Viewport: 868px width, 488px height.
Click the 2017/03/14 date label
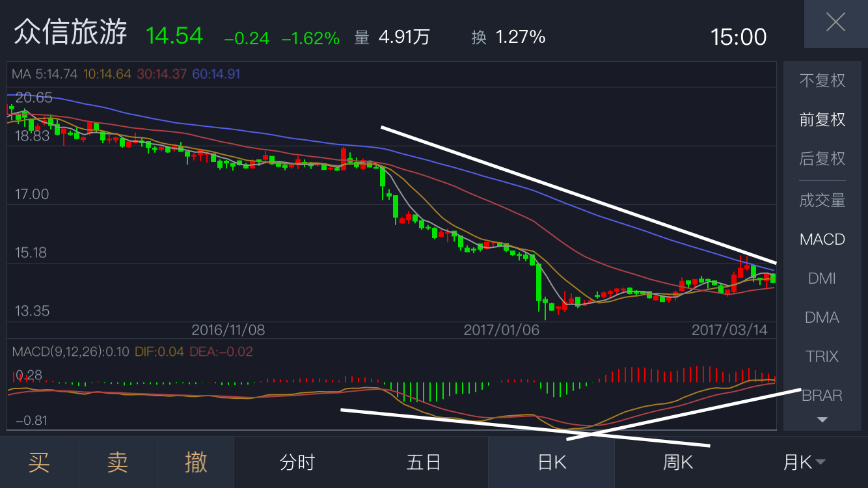click(730, 330)
